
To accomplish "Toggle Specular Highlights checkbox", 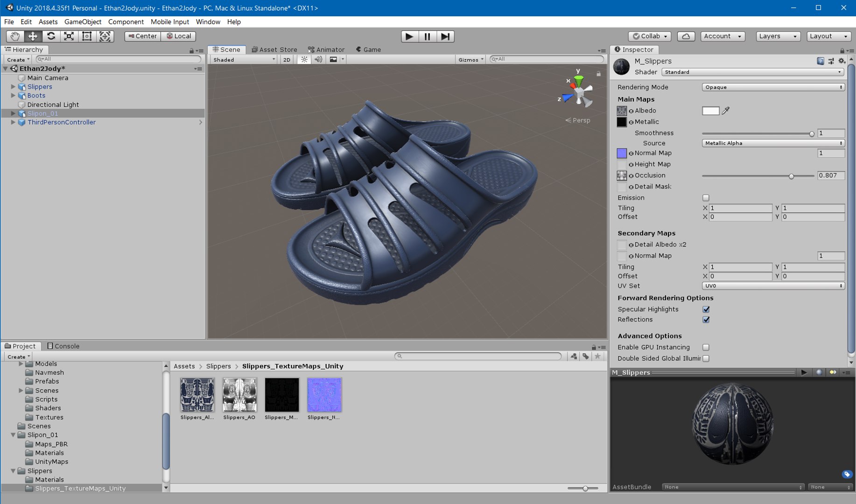I will pyautogui.click(x=706, y=309).
